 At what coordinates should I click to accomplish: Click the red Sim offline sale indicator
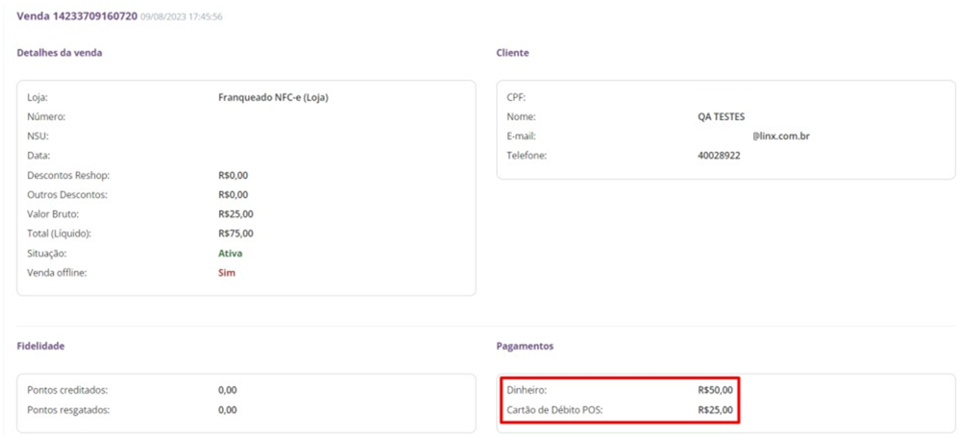226,273
